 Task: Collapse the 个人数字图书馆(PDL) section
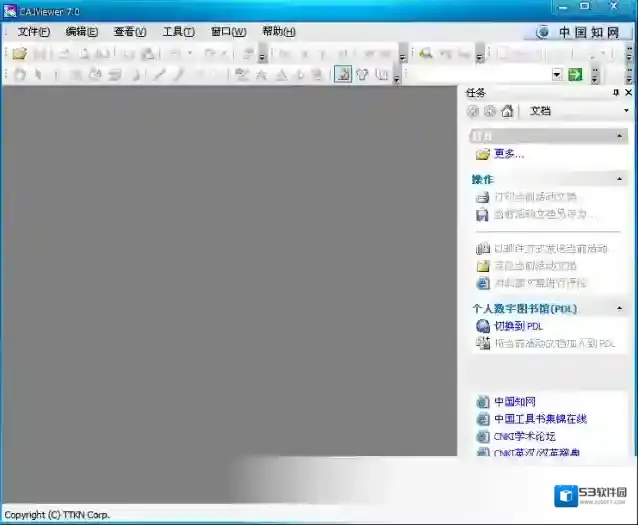[620, 309]
